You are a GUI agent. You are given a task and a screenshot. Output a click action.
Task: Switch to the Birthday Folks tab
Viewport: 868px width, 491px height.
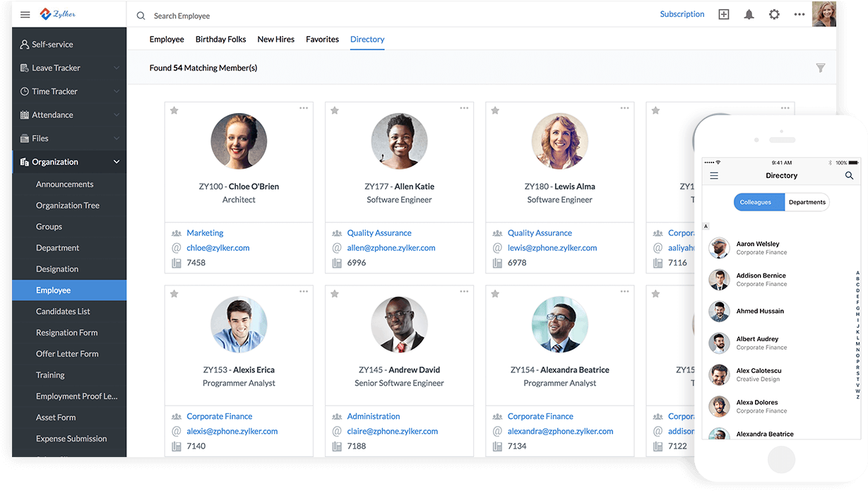pyautogui.click(x=220, y=39)
